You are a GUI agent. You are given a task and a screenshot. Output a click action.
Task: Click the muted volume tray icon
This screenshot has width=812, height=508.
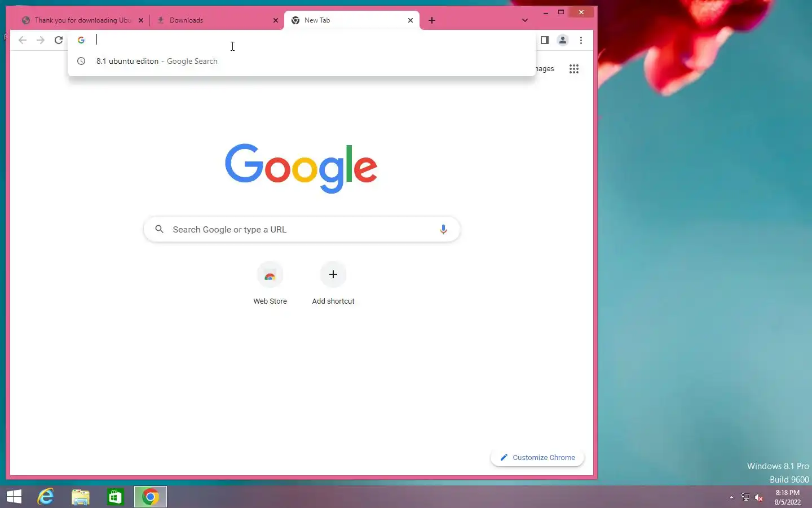coord(759,497)
